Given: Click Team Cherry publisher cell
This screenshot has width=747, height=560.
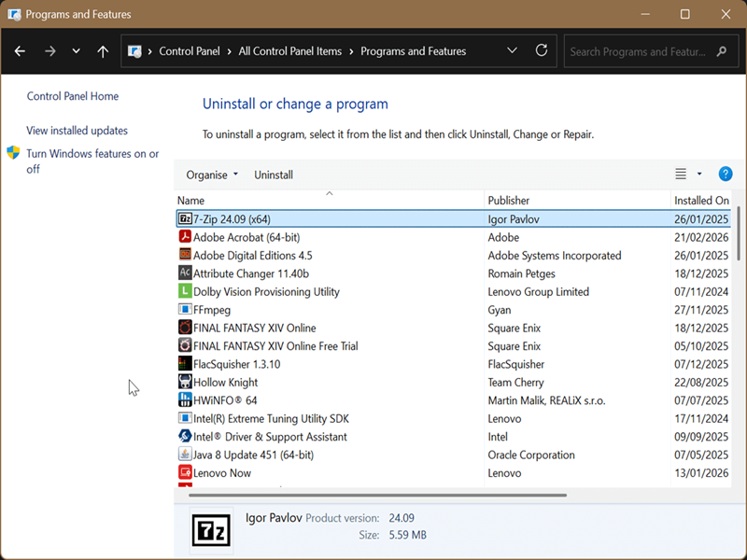Looking at the screenshot, I should (x=515, y=382).
